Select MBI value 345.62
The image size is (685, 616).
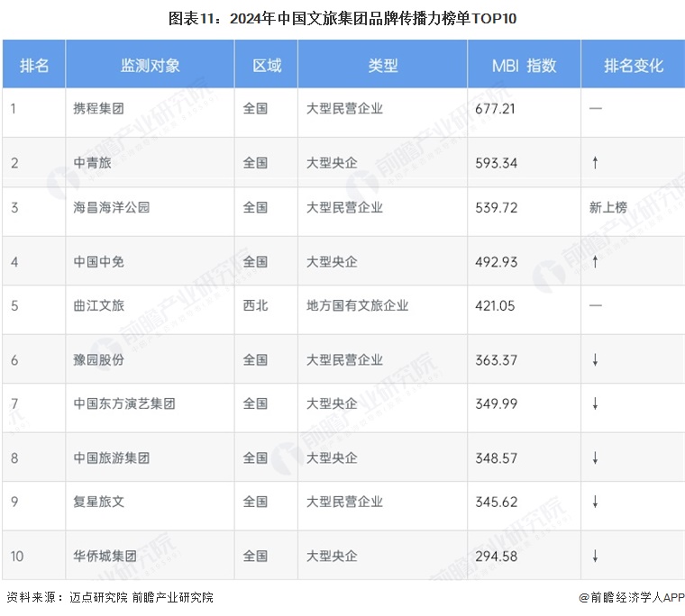(497, 502)
